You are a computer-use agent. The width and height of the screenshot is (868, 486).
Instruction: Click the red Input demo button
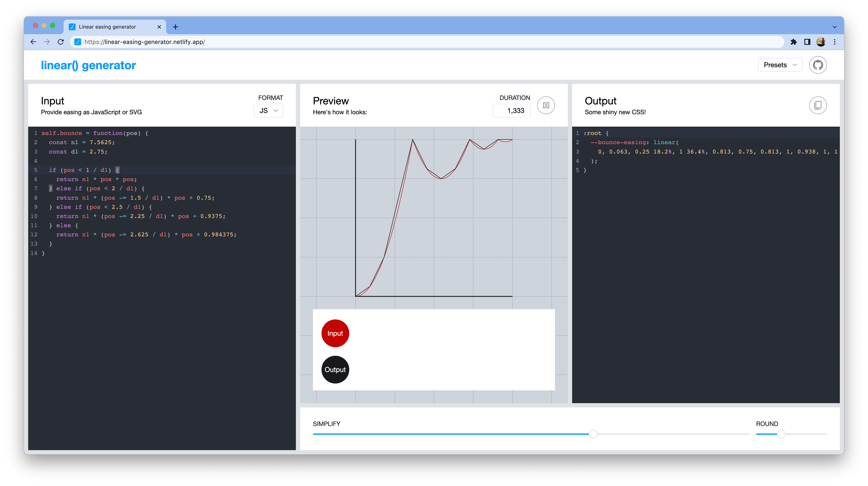pos(335,333)
